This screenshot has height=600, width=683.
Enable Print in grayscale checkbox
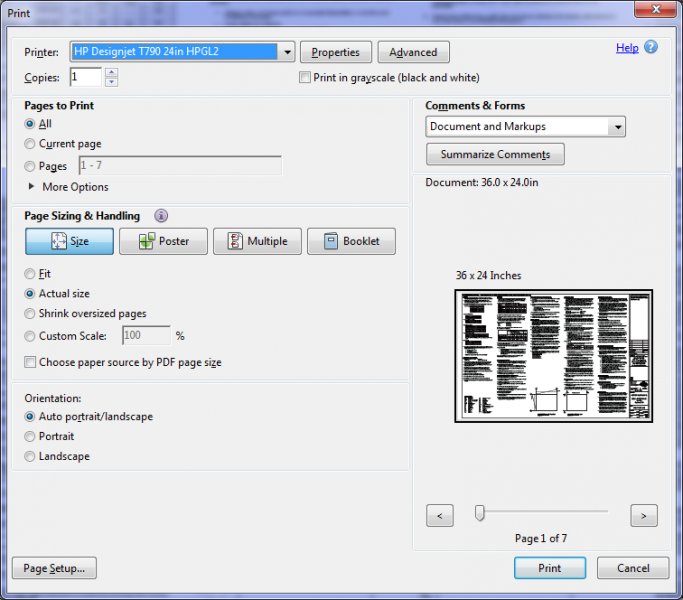pyautogui.click(x=305, y=78)
